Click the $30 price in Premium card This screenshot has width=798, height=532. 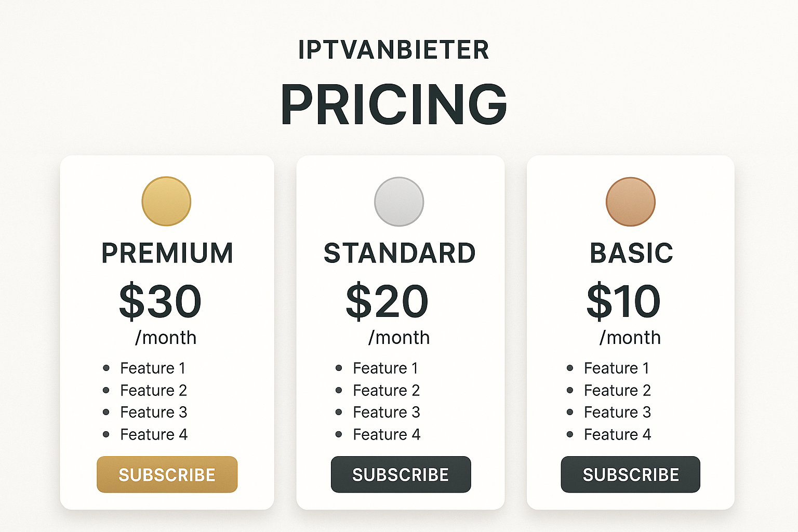[x=160, y=301]
